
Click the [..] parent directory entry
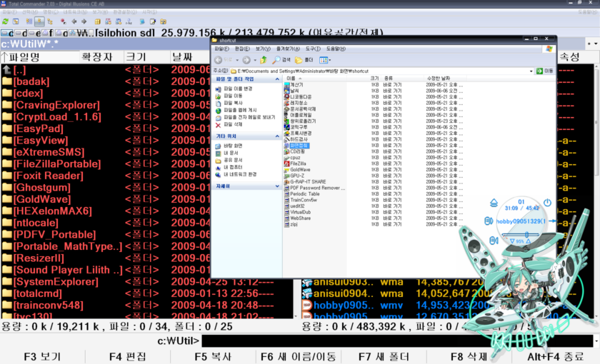(x=19, y=70)
